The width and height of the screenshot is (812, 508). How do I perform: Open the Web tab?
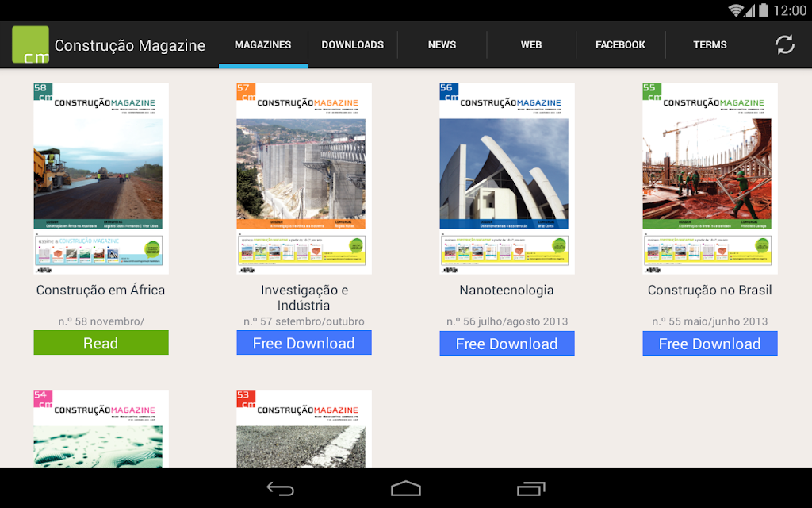click(x=531, y=45)
